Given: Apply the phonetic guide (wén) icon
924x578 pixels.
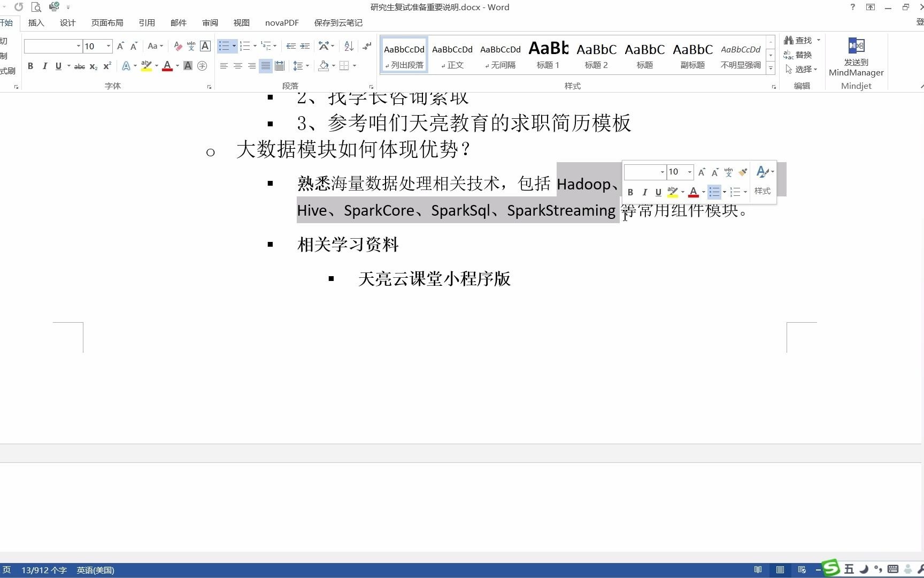Looking at the screenshot, I should click(191, 46).
